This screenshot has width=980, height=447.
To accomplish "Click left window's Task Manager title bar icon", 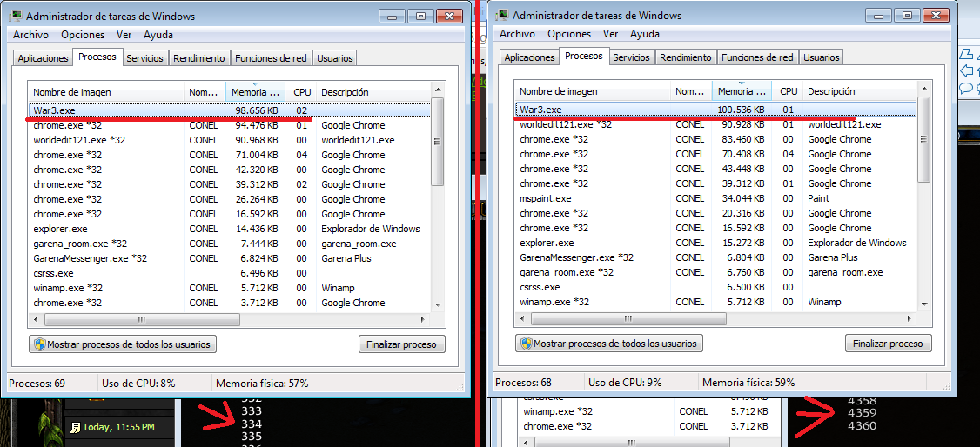I will 15,17.
